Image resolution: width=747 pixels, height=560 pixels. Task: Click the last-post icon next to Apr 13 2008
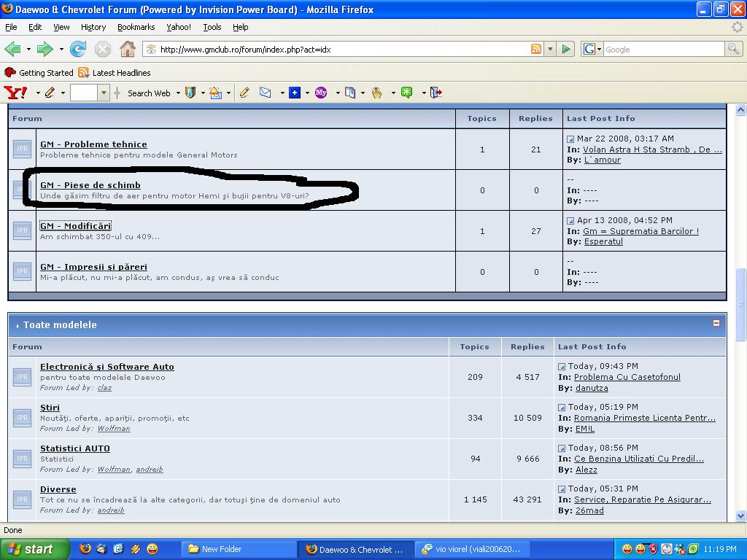[570, 221]
